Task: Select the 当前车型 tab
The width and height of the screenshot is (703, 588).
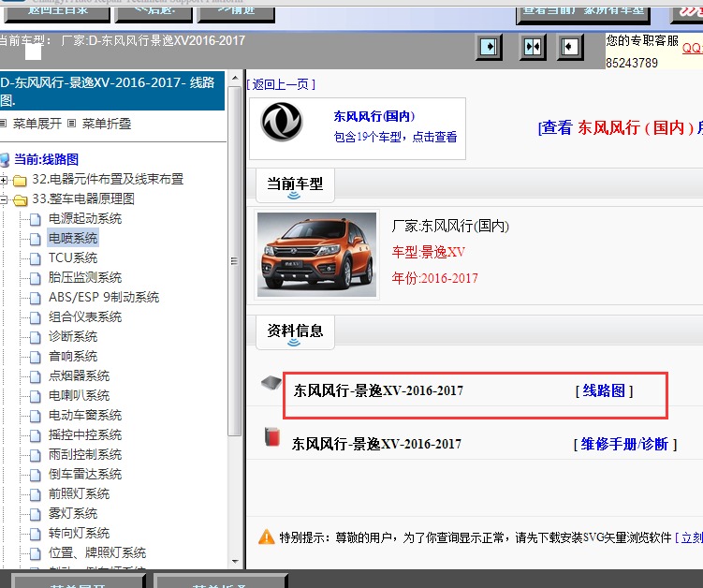Action: point(295,185)
